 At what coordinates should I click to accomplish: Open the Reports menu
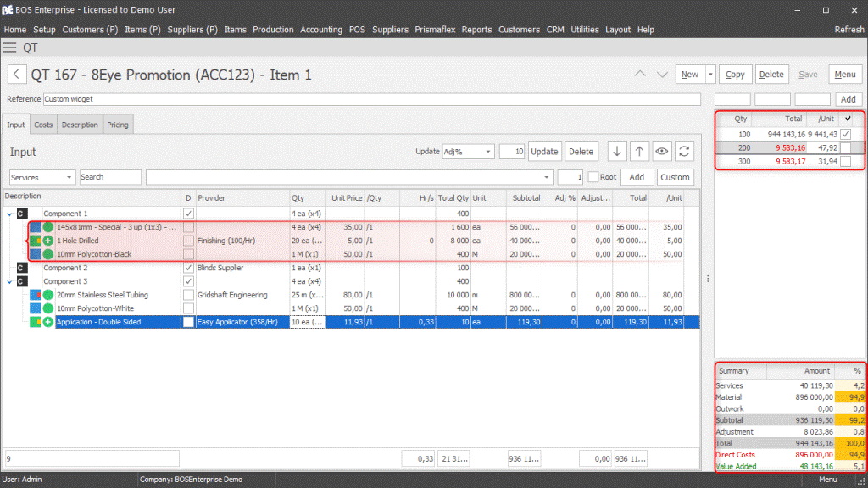(476, 30)
